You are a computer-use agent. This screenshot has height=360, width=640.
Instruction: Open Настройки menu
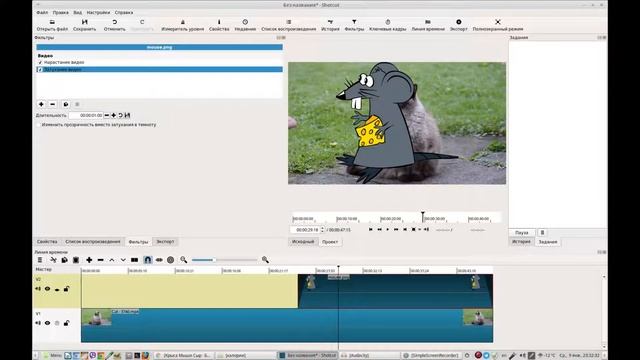pyautogui.click(x=98, y=13)
